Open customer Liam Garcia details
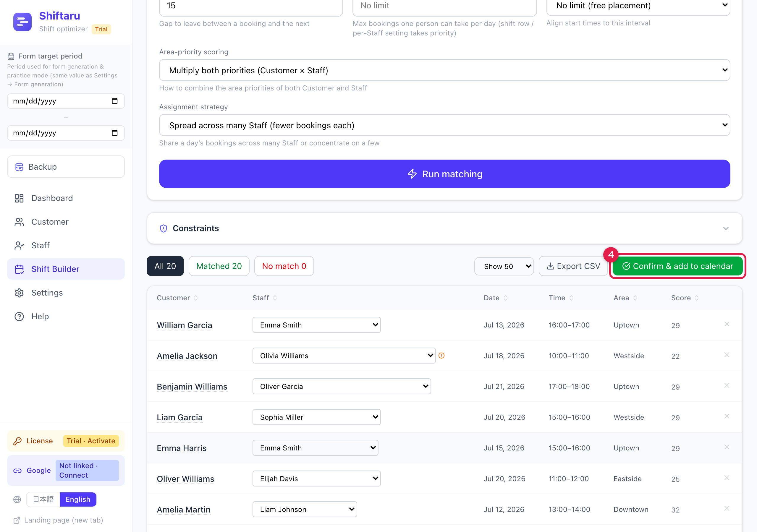The image size is (757, 532). coord(179,417)
